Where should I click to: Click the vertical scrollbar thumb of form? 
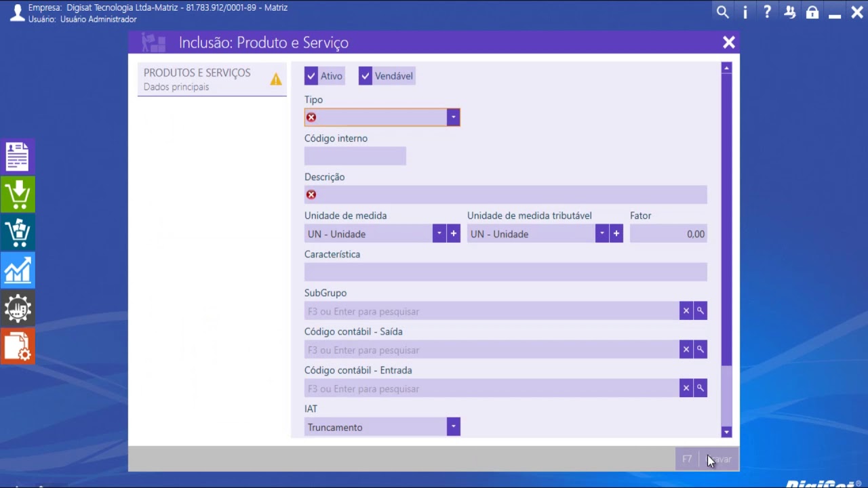click(727, 219)
